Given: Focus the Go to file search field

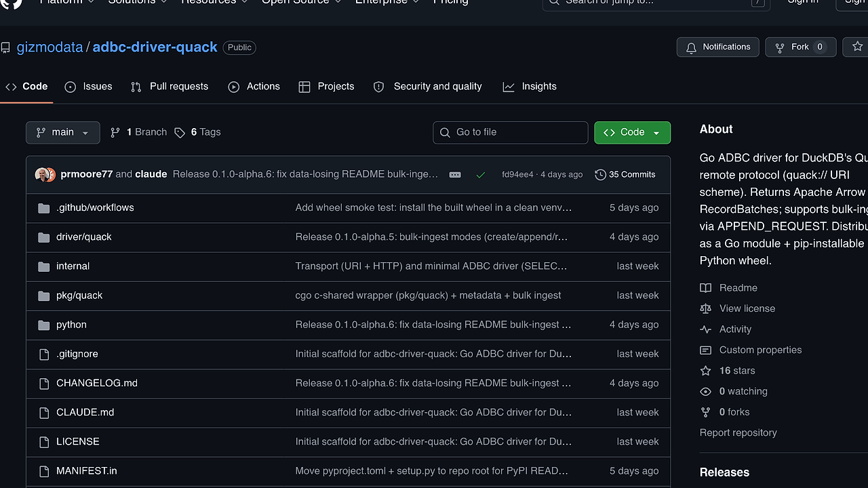Looking at the screenshot, I should 510,132.
